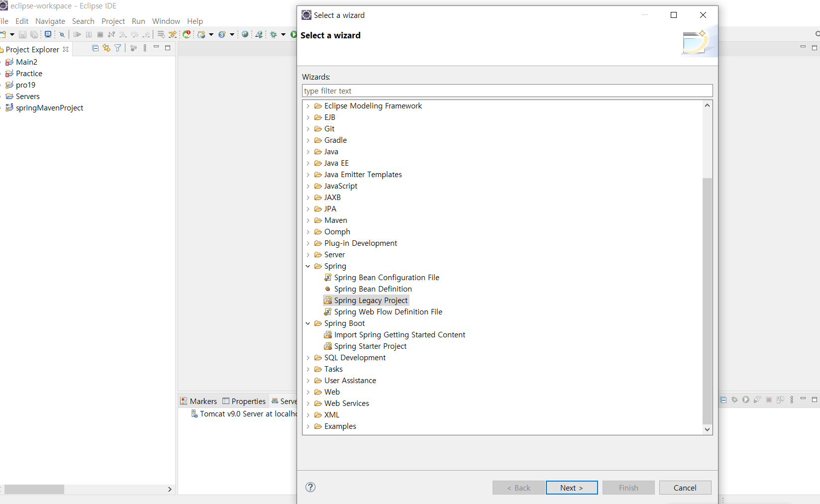Collapse the Spring Boot wizard folder
The image size is (820, 504).
coord(308,323)
